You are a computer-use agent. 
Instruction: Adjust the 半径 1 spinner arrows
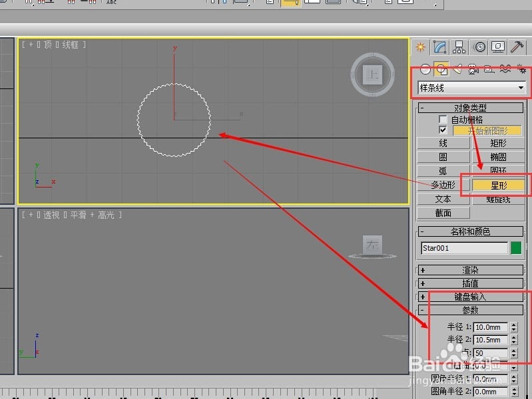[513, 327]
